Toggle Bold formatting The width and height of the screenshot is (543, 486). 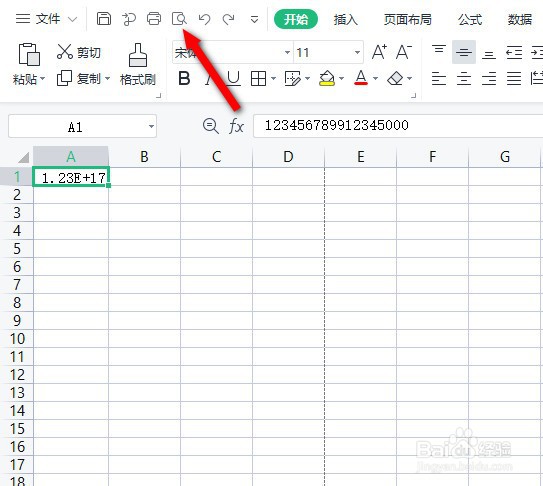(x=184, y=78)
